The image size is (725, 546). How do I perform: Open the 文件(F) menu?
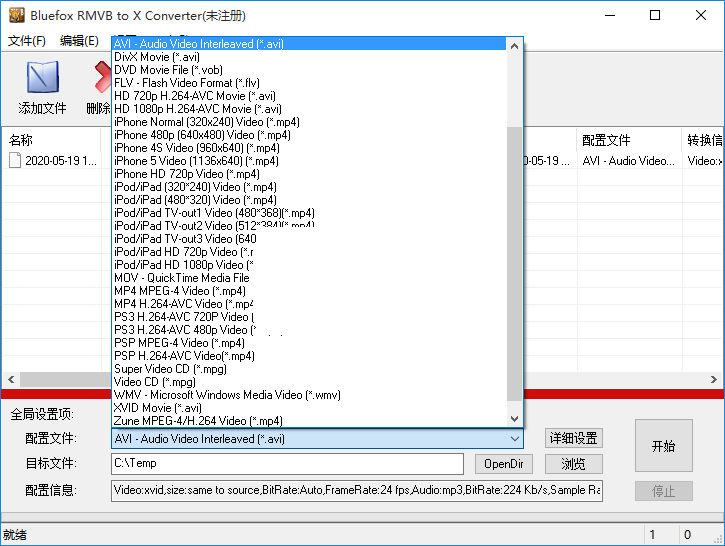coord(27,41)
